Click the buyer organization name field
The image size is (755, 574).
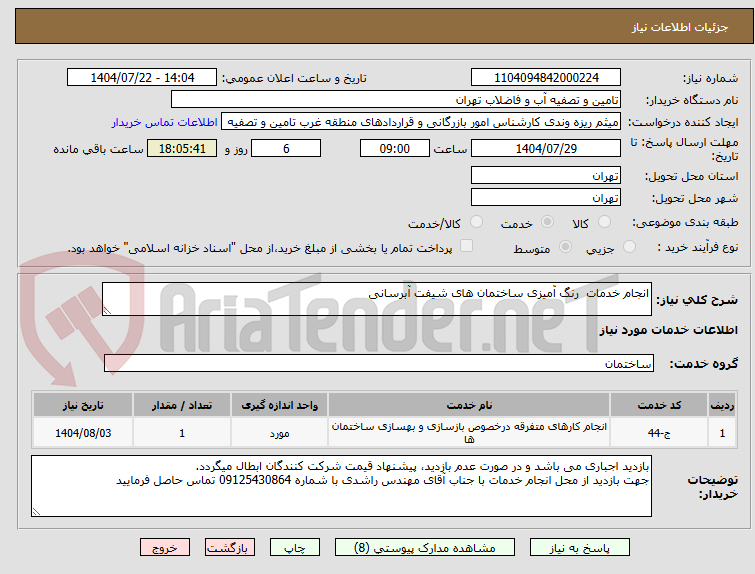point(396,100)
